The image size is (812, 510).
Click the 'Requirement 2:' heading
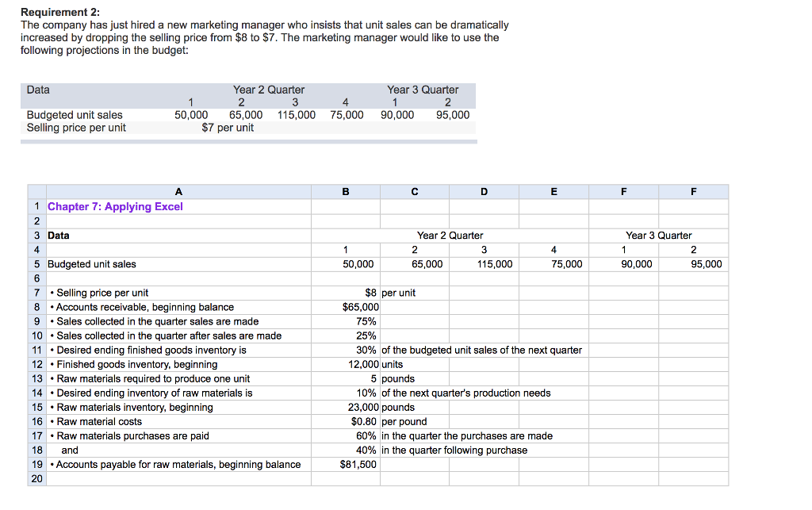[x=60, y=13]
